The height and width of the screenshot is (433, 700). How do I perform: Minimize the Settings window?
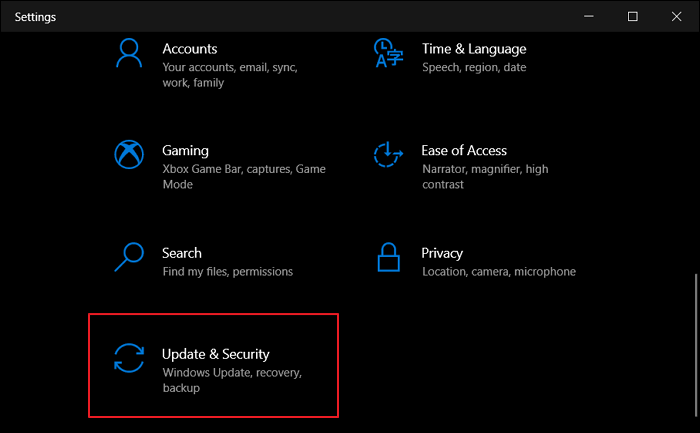coord(586,16)
